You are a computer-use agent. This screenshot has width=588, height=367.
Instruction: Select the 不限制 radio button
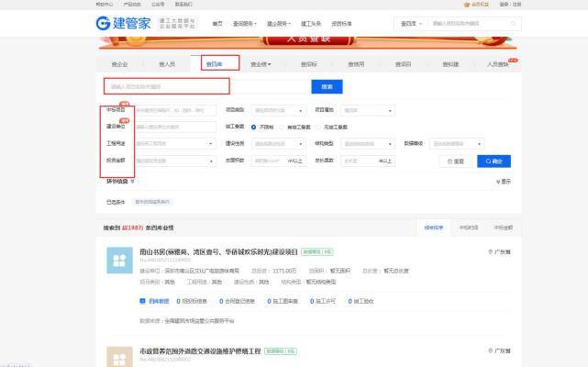[x=253, y=128]
